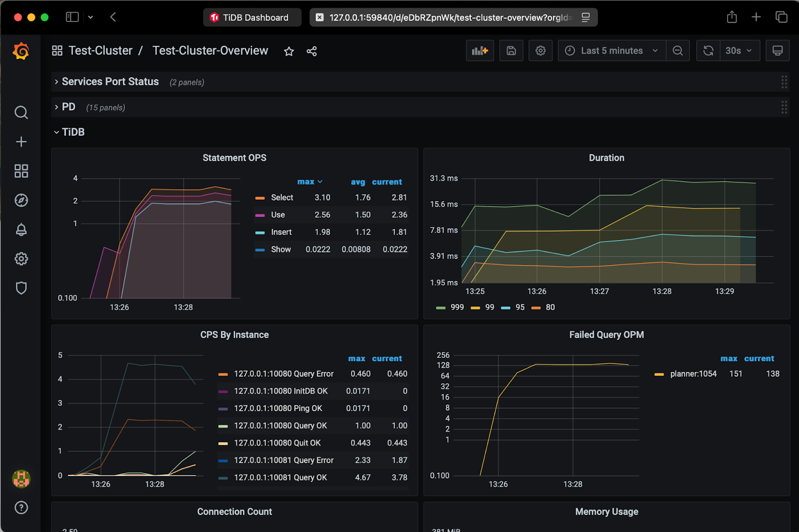Switch to the TiDB Dashboard browser tab
Image resolution: width=799 pixels, height=532 pixels.
click(252, 17)
